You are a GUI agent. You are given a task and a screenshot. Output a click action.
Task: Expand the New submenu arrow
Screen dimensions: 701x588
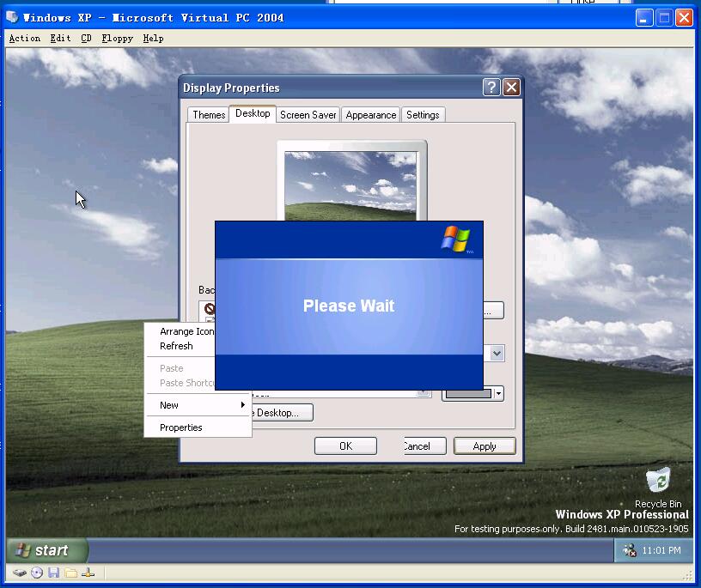(243, 405)
